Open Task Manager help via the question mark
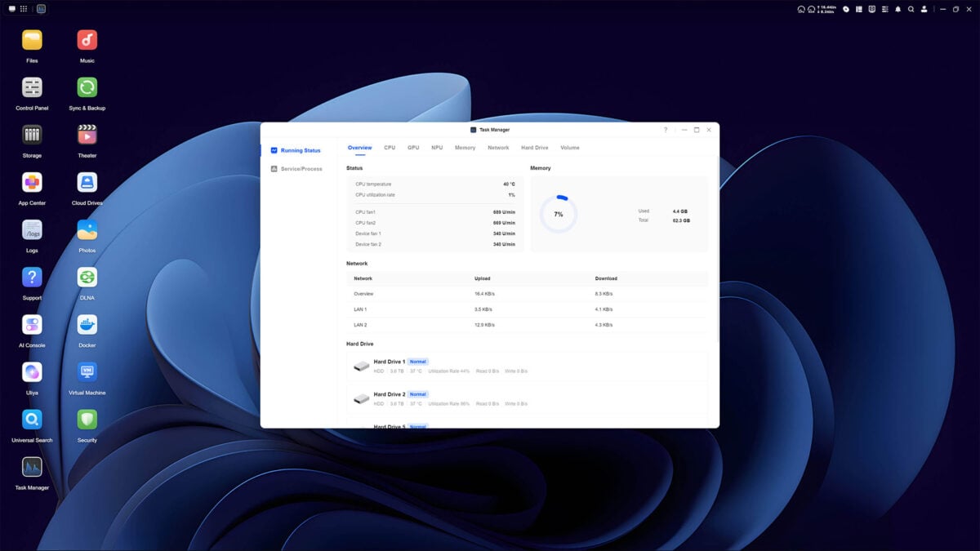Screen dimensions: 980x551 [x=665, y=130]
